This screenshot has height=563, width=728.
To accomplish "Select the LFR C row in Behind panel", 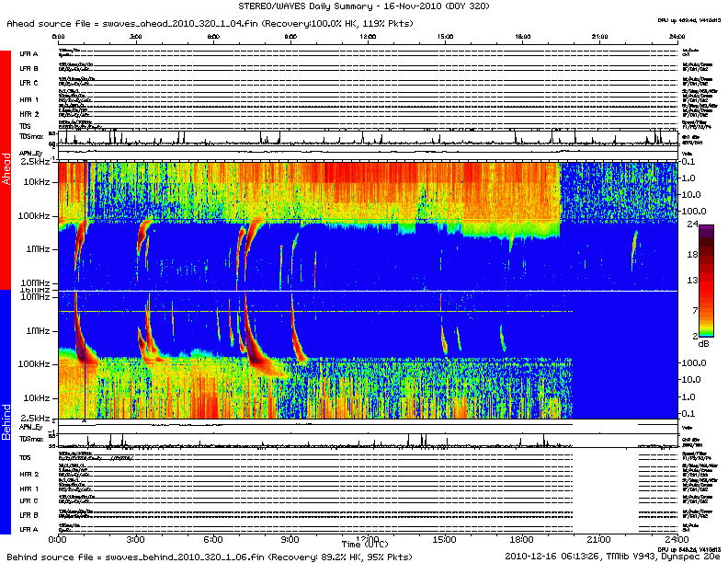I will tap(28, 500).
